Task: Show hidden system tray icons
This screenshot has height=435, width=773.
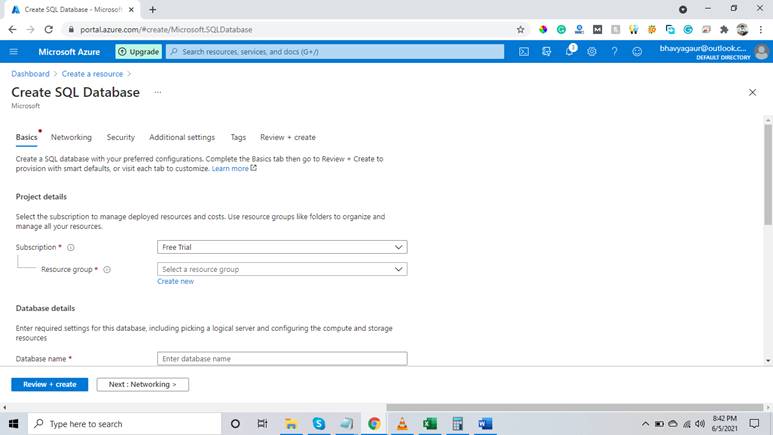Action: (x=645, y=424)
